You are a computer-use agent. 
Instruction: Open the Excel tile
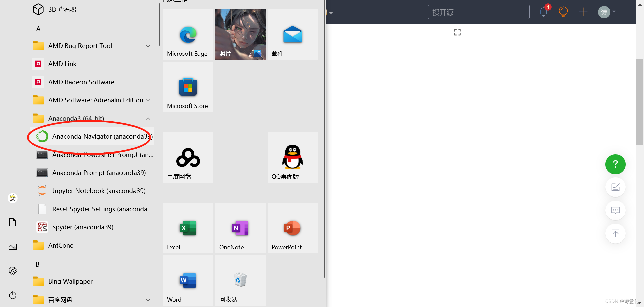[187, 228]
